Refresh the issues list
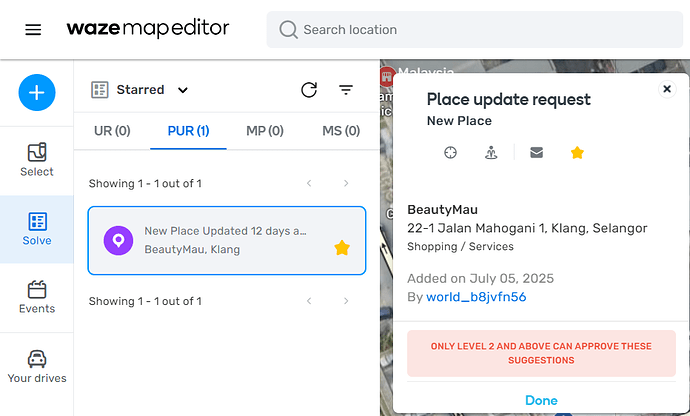 tap(309, 90)
